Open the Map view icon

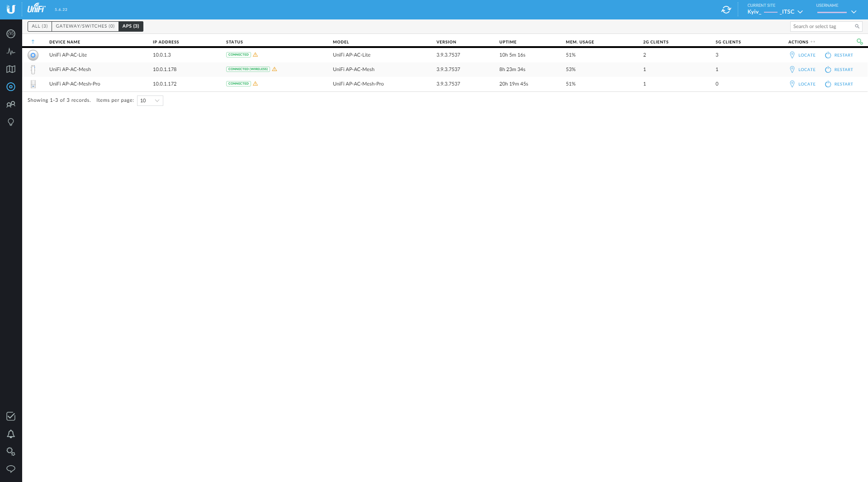pyautogui.click(x=11, y=69)
